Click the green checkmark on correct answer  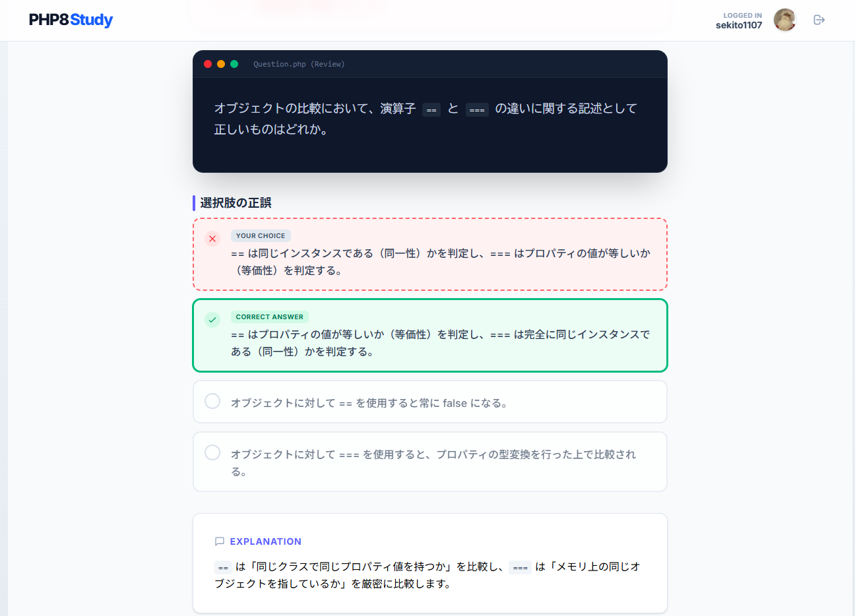pos(212,320)
